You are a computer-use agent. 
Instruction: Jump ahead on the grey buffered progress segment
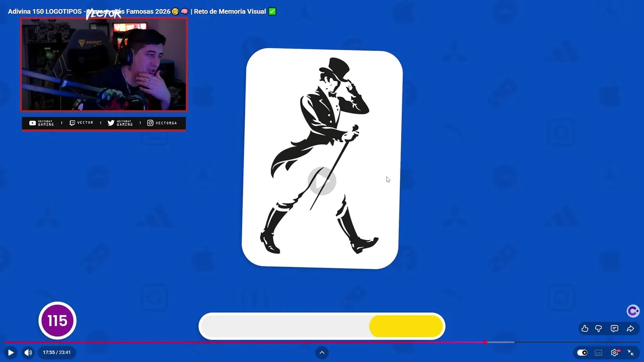click(501, 342)
